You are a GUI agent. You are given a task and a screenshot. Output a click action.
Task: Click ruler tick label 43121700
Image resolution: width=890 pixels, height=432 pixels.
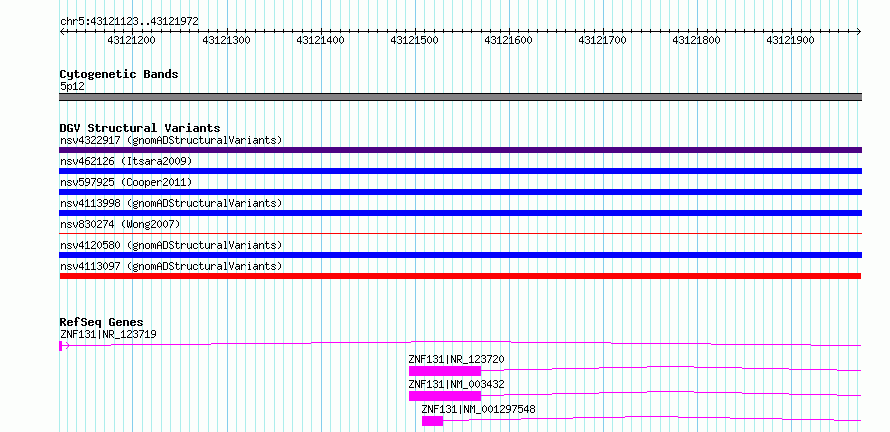pyautogui.click(x=602, y=40)
